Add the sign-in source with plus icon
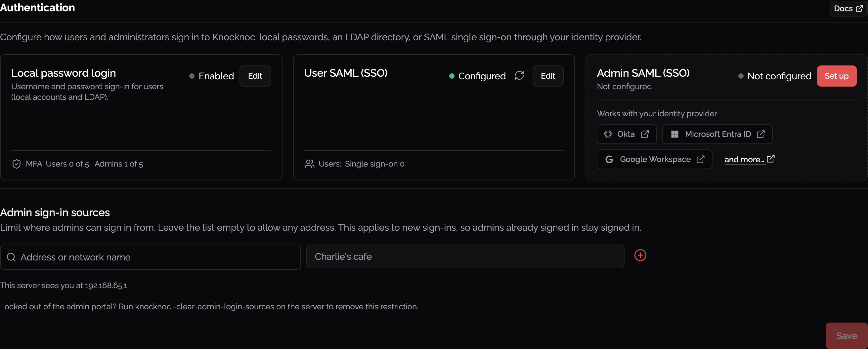868x349 pixels. tap(640, 255)
